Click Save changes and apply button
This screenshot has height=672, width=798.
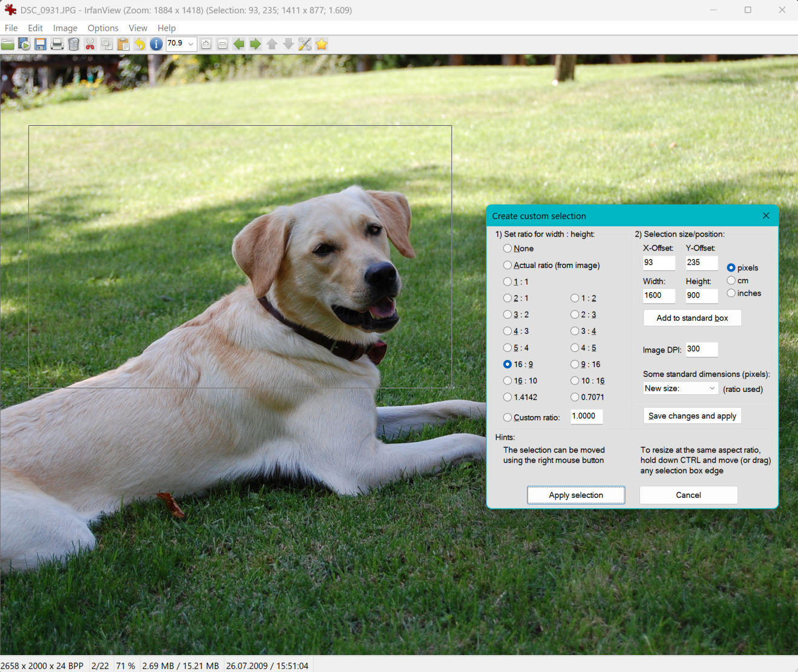point(692,416)
